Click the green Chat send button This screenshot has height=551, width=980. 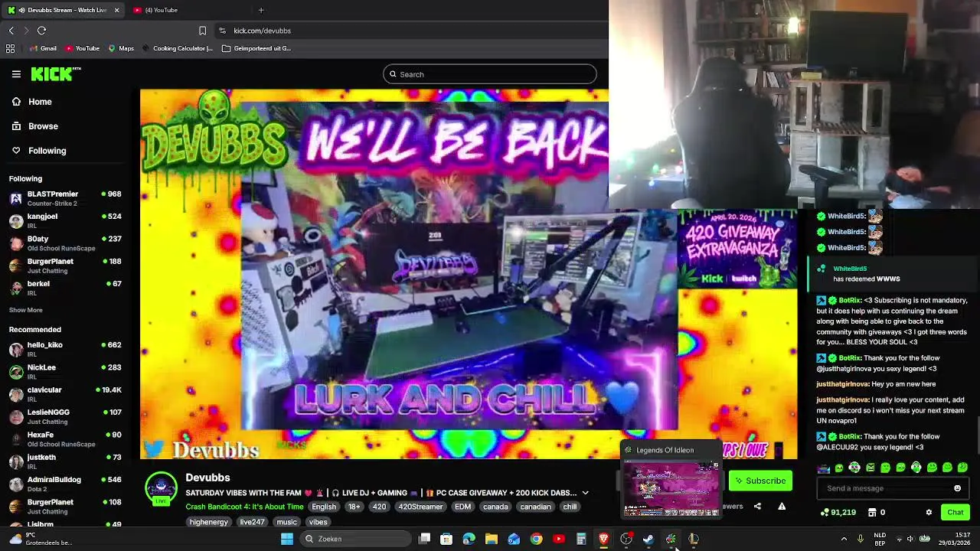coord(955,512)
